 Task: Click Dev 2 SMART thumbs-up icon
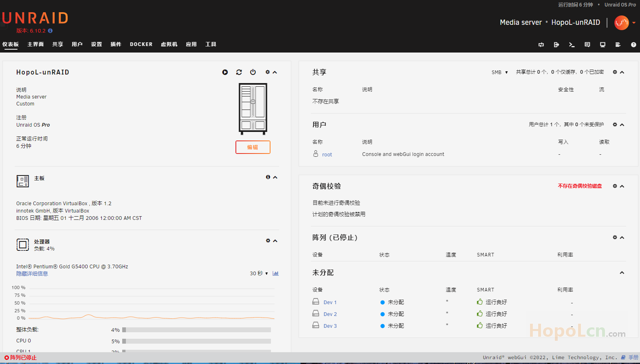click(480, 314)
